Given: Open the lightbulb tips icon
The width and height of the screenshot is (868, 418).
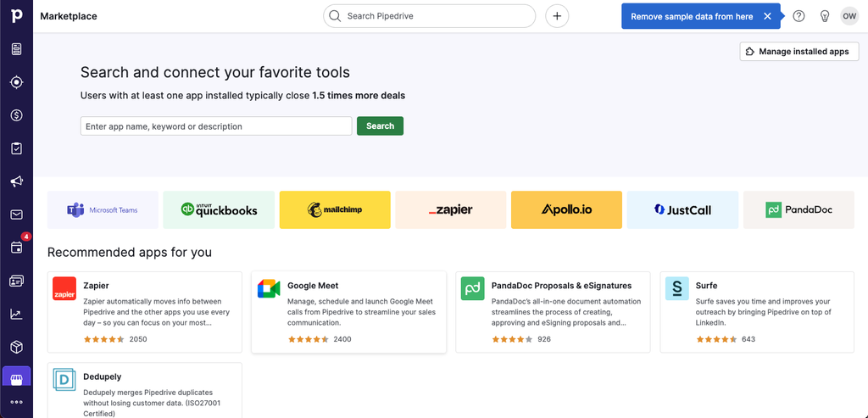Looking at the screenshot, I should pos(824,16).
